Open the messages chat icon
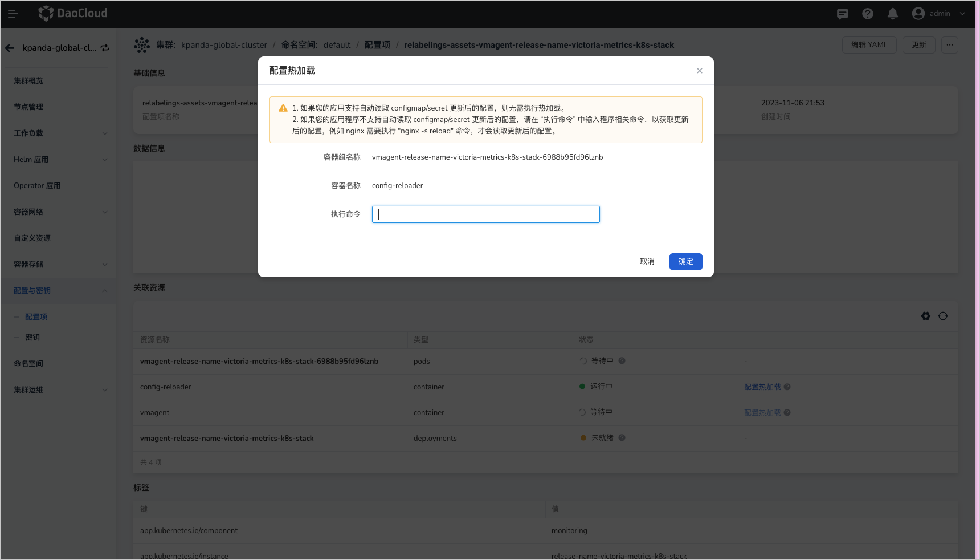980x560 pixels. [843, 14]
